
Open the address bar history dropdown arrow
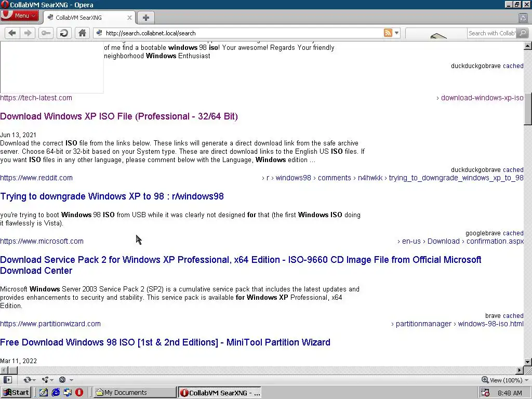click(x=396, y=33)
